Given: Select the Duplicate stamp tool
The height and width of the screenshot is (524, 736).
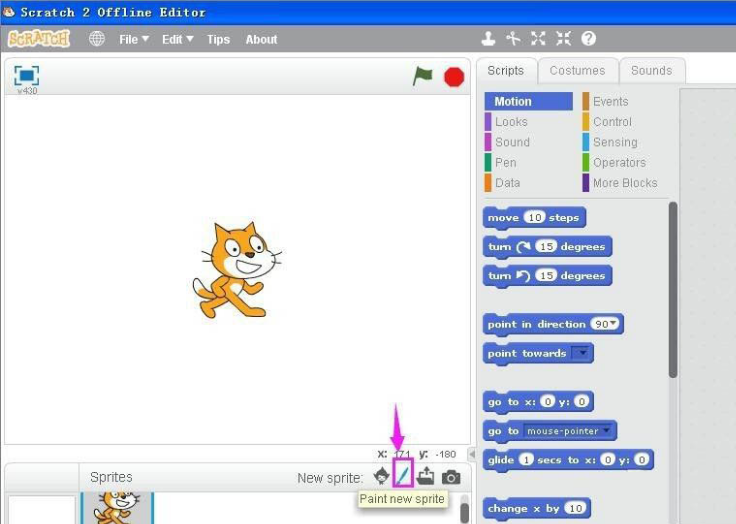Looking at the screenshot, I should click(x=488, y=39).
